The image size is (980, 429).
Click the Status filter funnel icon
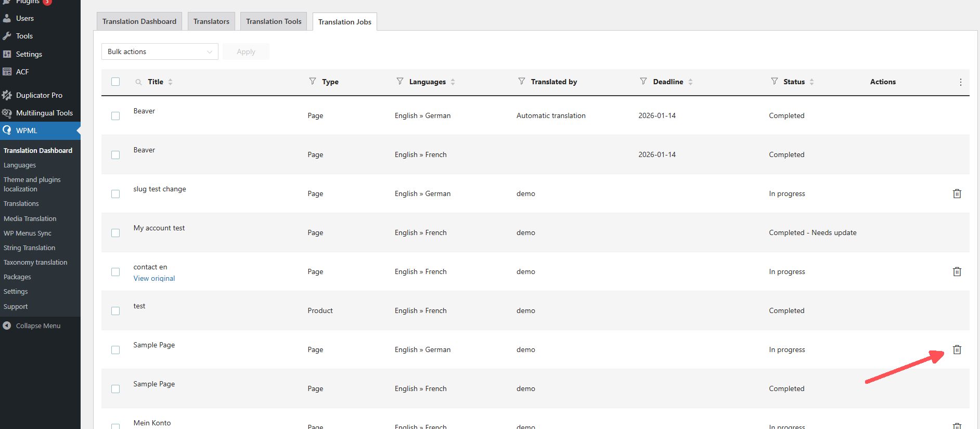click(775, 81)
